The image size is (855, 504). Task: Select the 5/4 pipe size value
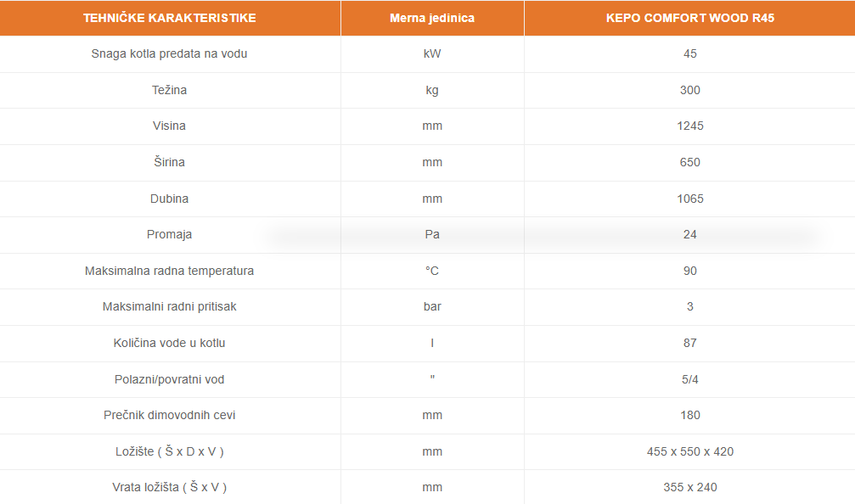[689, 379]
